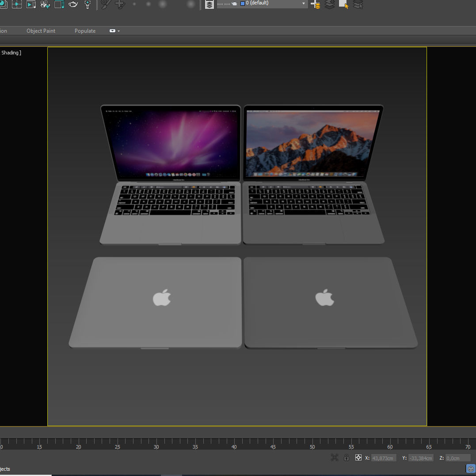Image resolution: width=476 pixels, height=476 pixels.
Task: Switch to the Populate ribbon tab
Action: pyautogui.click(x=85, y=31)
